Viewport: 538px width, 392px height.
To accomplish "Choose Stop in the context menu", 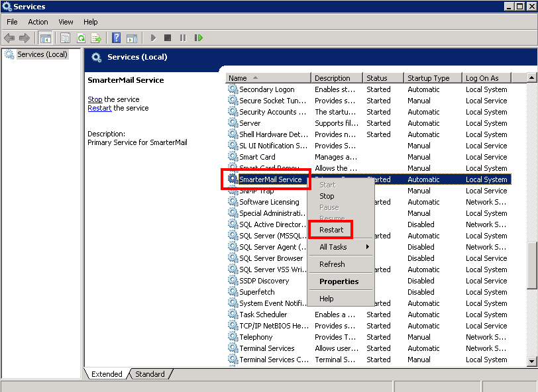I will 327,196.
